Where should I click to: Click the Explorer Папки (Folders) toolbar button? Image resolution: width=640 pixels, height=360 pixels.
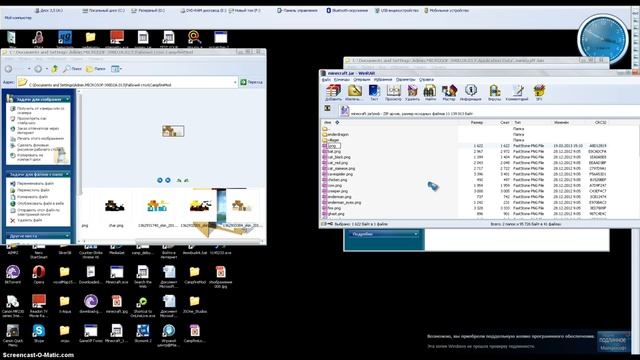click(96, 69)
